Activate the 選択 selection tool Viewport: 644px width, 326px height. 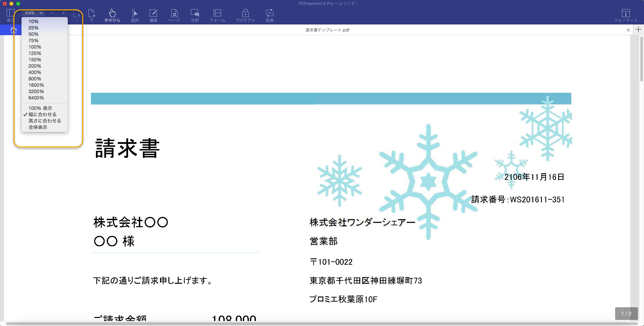[135, 15]
